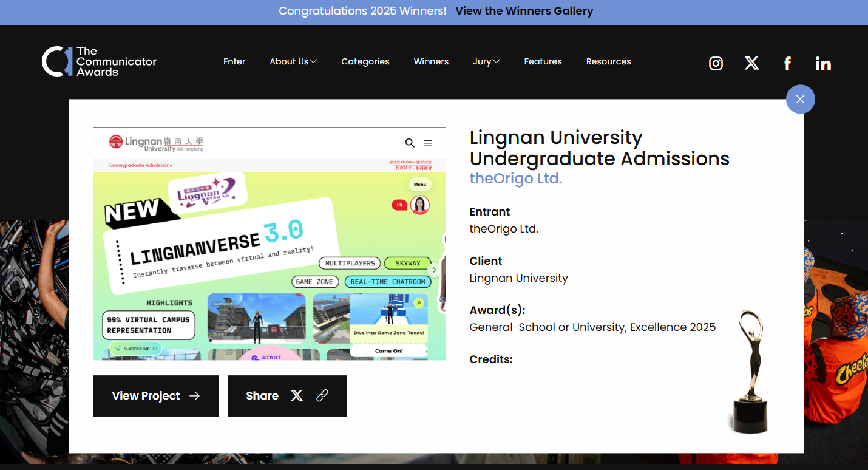Share project on X via Share bar

296,396
